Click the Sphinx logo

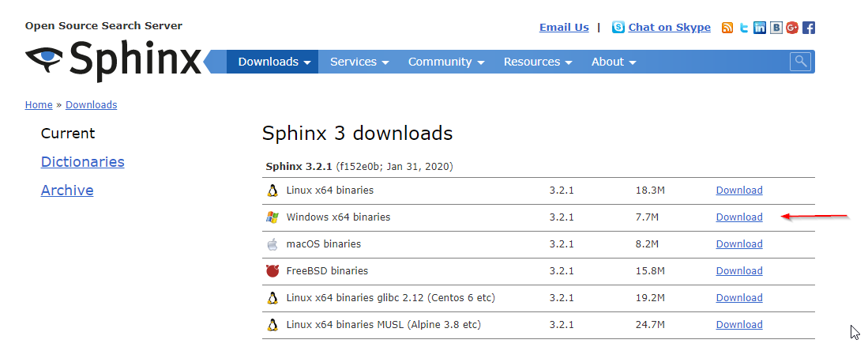pyautogui.click(x=114, y=60)
